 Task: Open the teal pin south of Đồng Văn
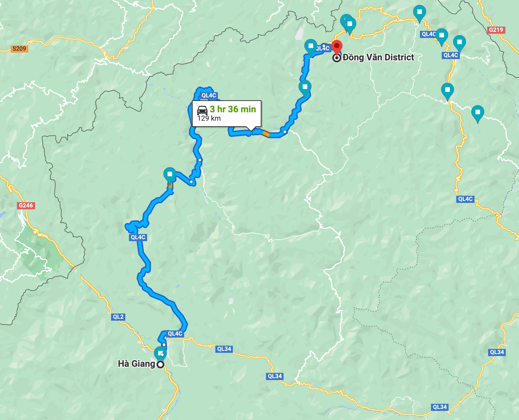coord(305,88)
